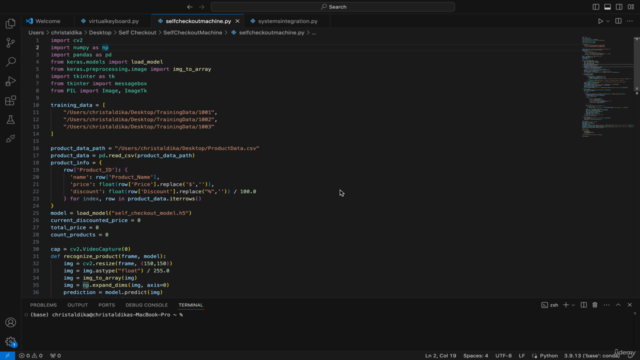The image size is (640, 360).
Task: Click 'training_data = [' on line 10
Action: (78, 105)
